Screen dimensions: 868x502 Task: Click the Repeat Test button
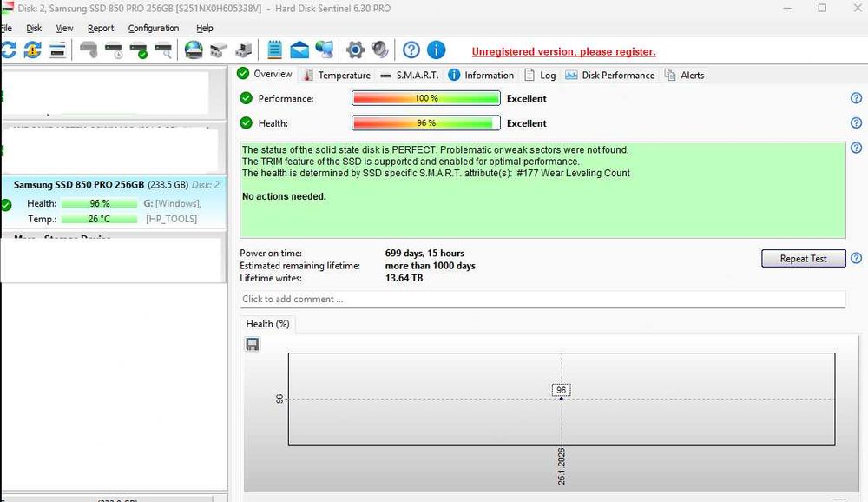(803, 258)
